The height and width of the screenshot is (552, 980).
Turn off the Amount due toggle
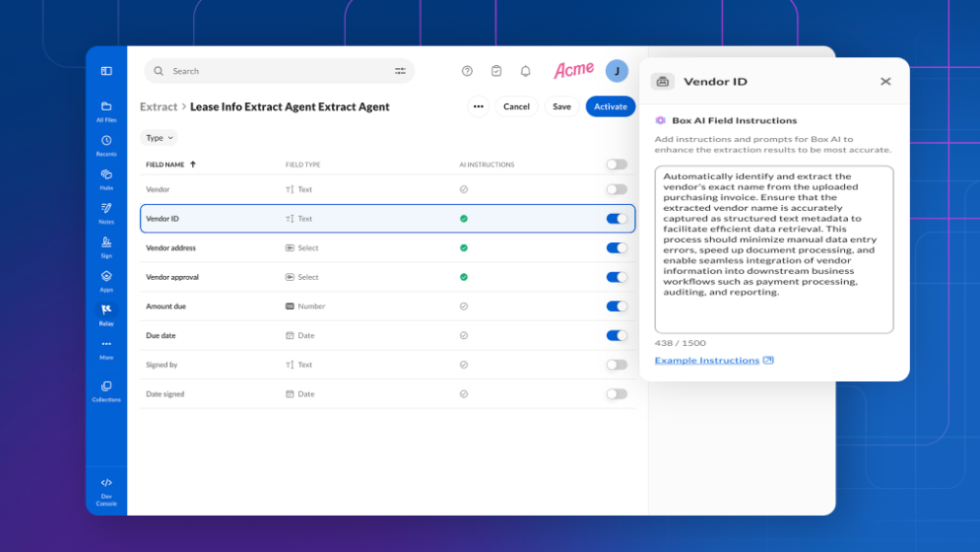(617, 306)
